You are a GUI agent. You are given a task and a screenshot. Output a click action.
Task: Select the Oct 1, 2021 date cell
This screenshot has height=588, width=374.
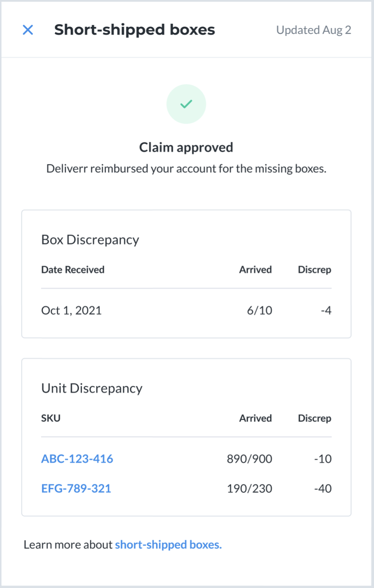72,310
